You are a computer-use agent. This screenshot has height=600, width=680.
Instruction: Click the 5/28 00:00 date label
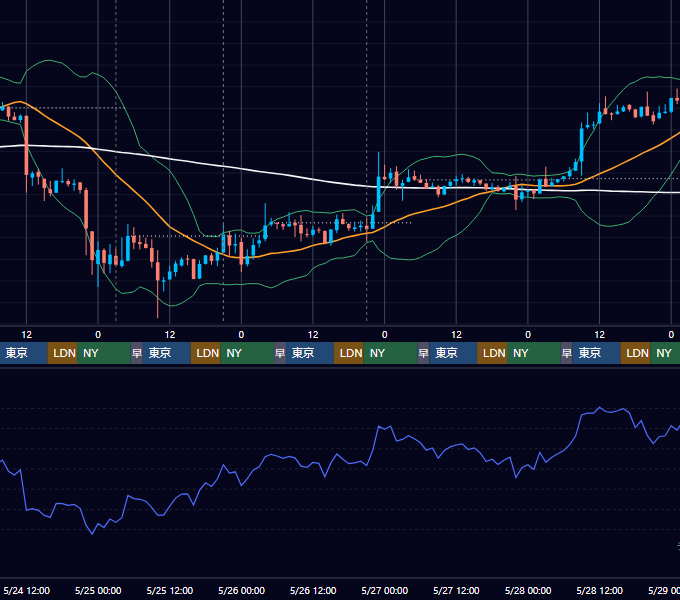coord(528,590)
